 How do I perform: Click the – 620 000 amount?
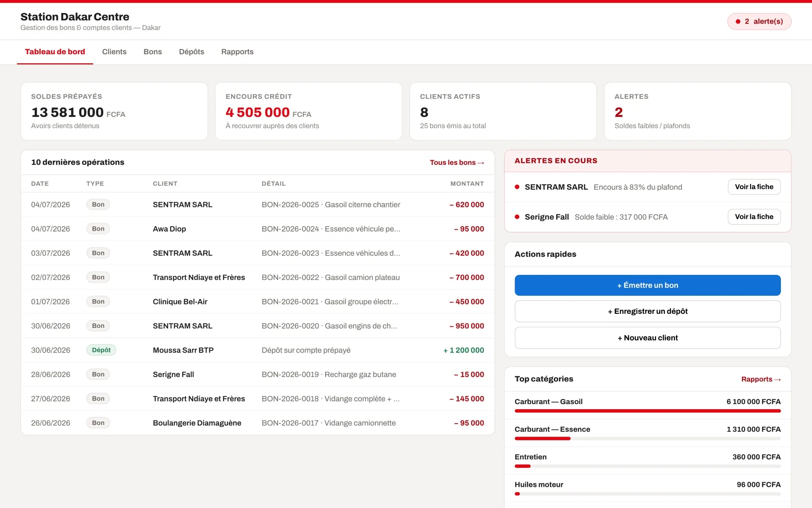466,205
